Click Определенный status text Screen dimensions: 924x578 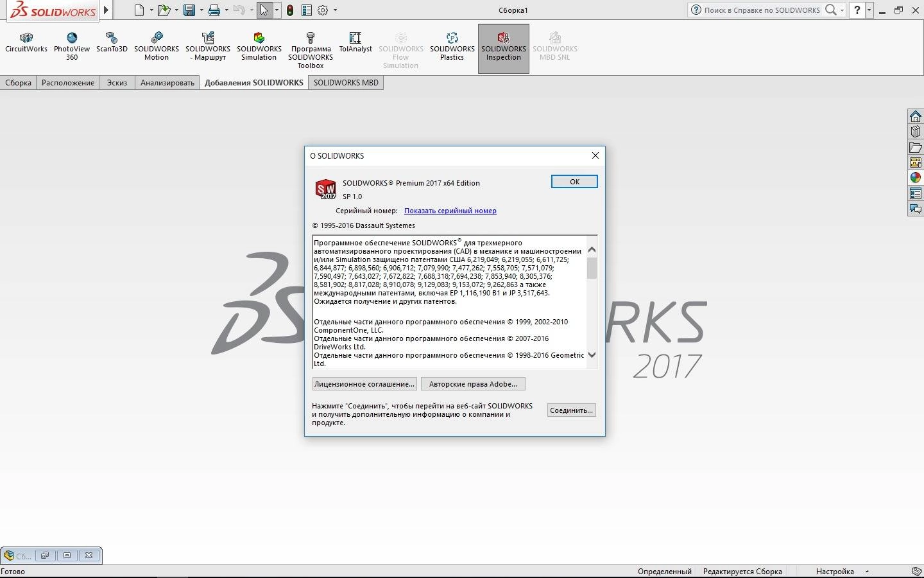665,572
